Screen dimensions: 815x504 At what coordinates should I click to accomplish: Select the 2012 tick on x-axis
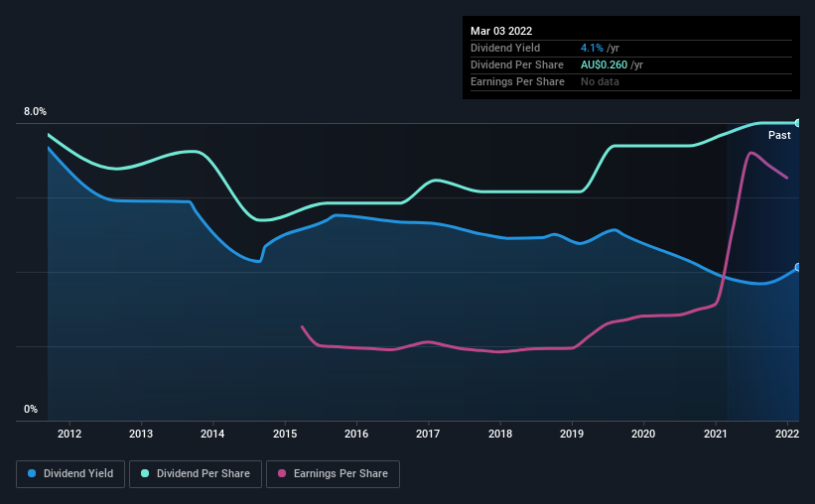click(x=69, y=434)
